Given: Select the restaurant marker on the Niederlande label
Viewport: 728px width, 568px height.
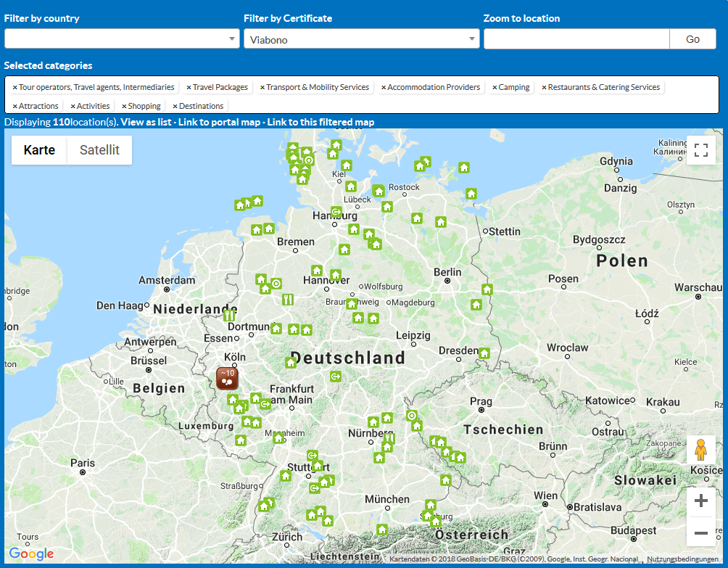Looking at the screenshot, I should (x=229, y=316).
